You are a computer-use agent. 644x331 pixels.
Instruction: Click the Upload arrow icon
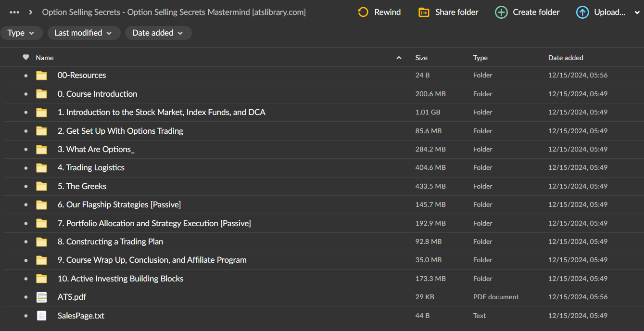pos(582,12)
